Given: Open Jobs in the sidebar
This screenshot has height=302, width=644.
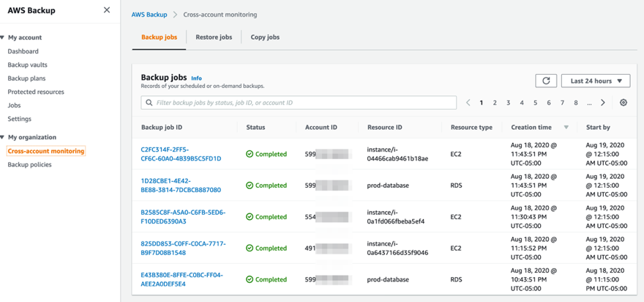Looking at the screenshot, I should tap(15, 106).
